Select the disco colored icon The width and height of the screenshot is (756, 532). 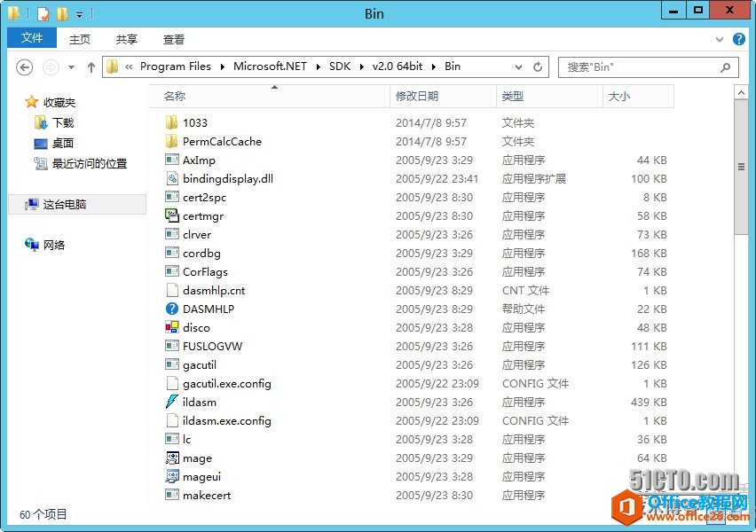(171, 327)
